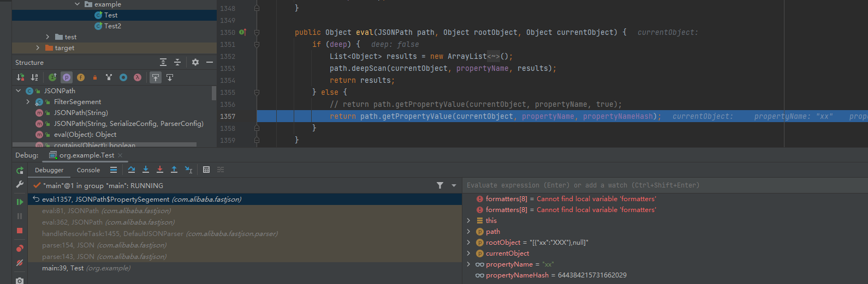Collapse all nodes in Structure panel
868x284 pixels.
pos(177,62)
